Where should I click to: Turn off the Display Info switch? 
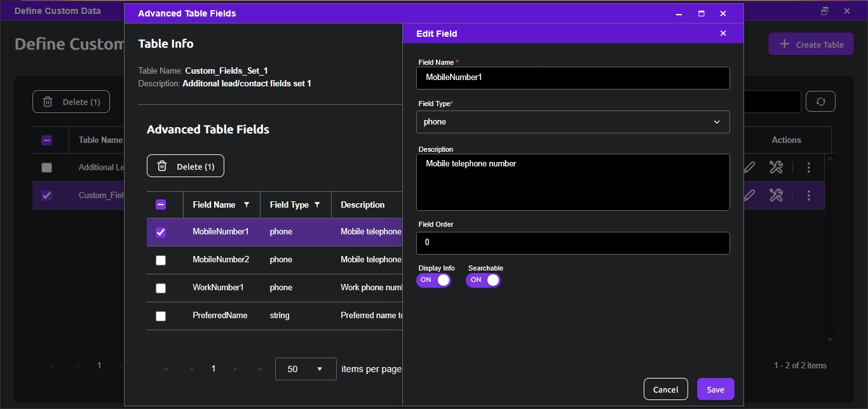433,280
